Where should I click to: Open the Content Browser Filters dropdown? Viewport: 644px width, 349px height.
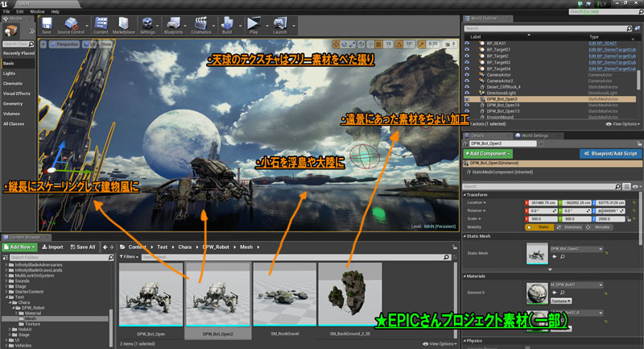click(129, 257)
